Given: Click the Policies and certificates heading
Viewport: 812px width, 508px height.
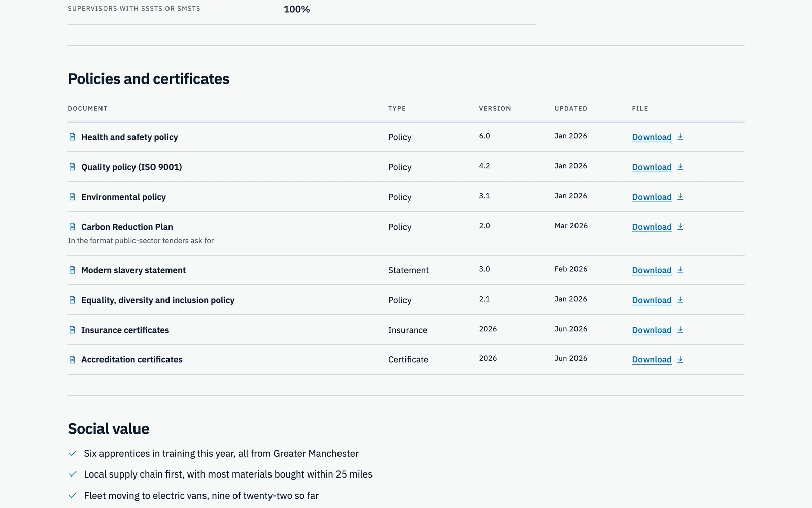Looking at the screenshot, I should pyautogui.click(x=149, y=79).
